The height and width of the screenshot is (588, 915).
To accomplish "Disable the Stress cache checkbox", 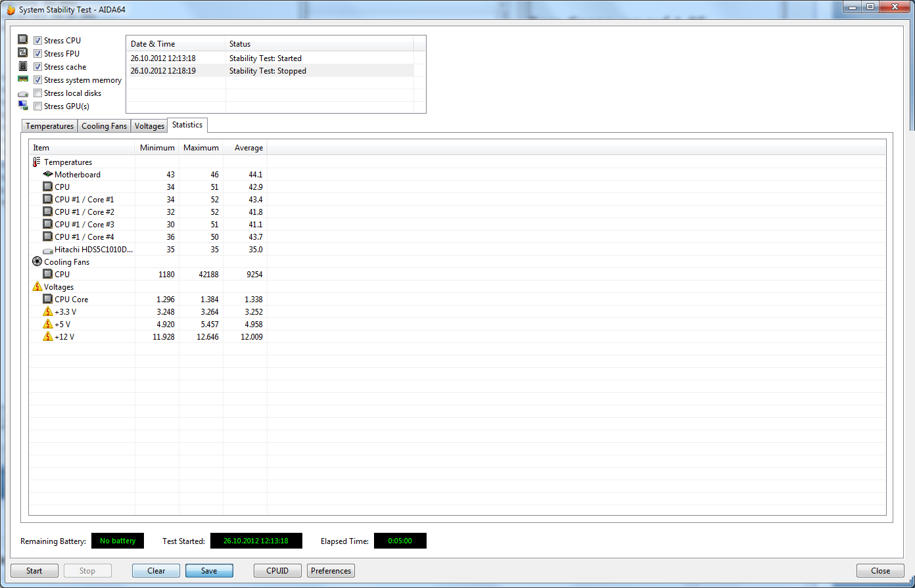I will [38, 67].
